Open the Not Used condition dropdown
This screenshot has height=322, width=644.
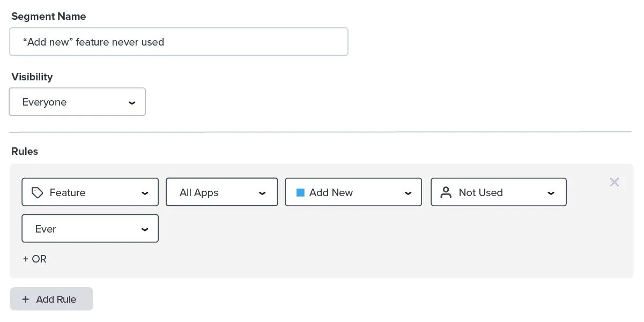498,192
